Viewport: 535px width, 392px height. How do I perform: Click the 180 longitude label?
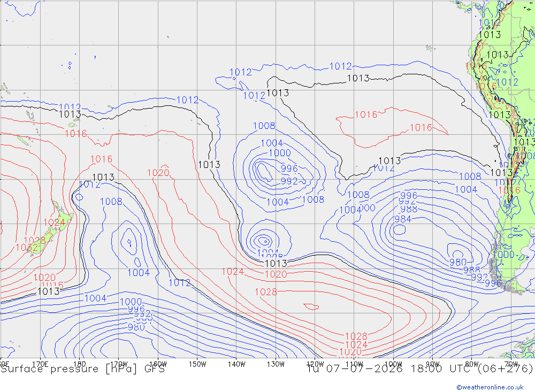coord(80,364)
